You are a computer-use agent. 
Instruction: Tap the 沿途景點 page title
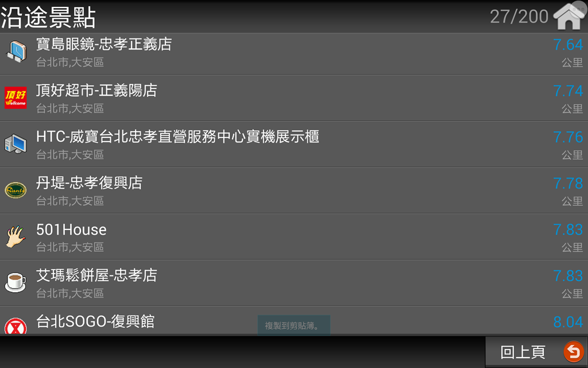coord(48,17)
